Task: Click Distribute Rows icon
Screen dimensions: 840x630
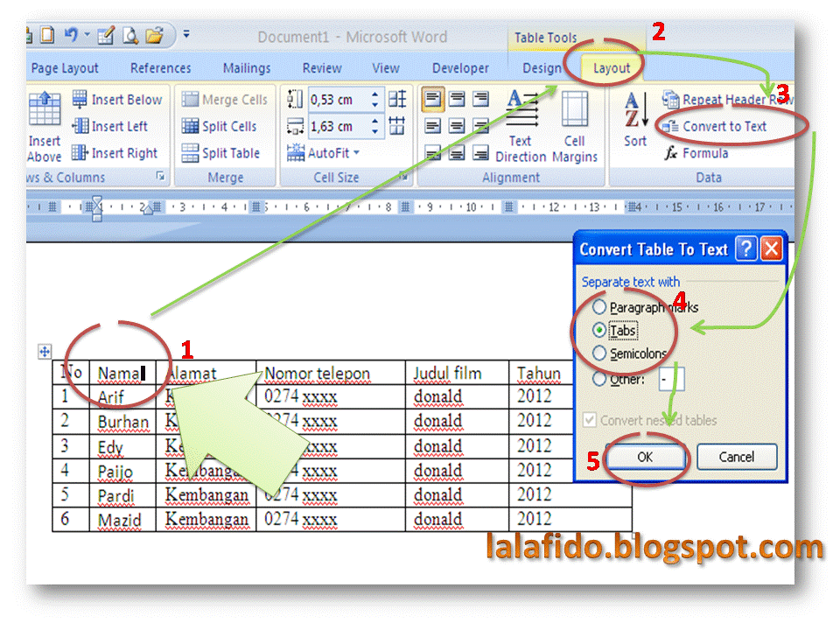Action: (397, 99)
